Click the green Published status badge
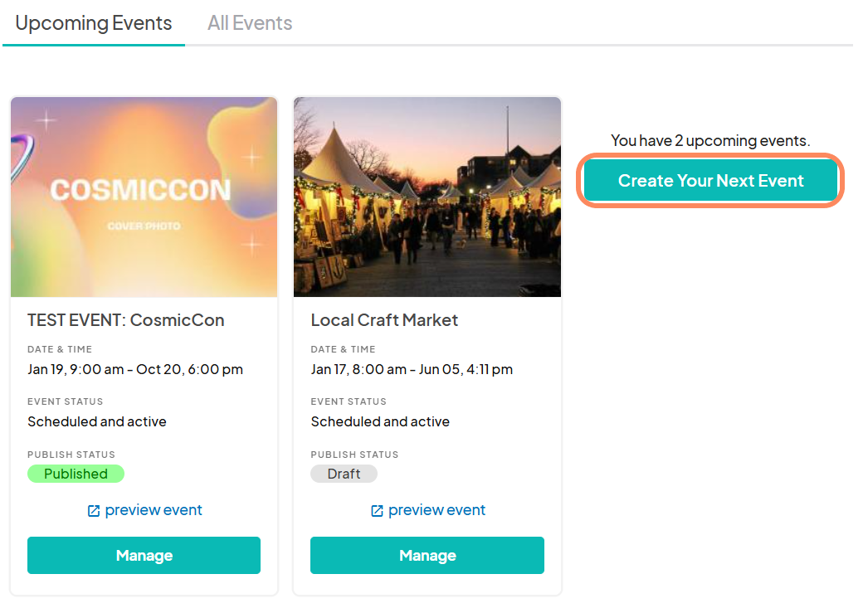The width and height of the screenshot is (868, 613). (76, 474)
